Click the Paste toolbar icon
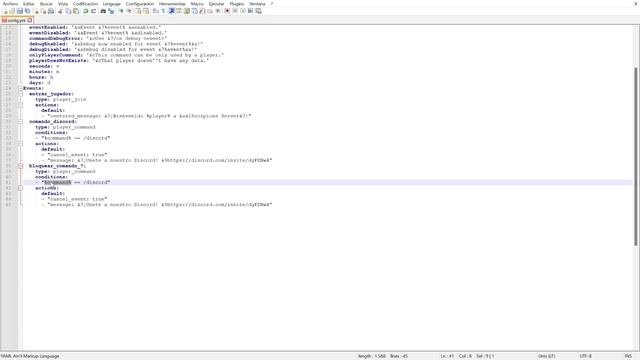The width and height of the screenshot is (640, 360). click(x=76, y=11)
